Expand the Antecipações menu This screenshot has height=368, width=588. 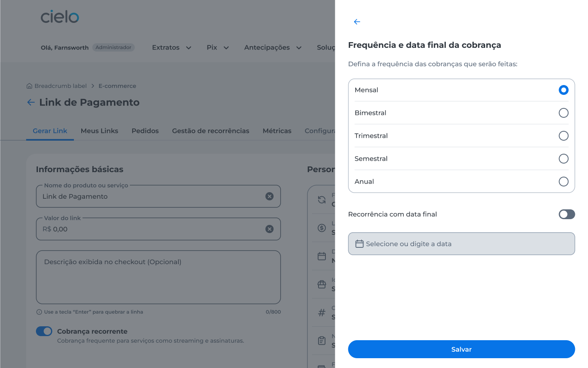pos(273,47)
